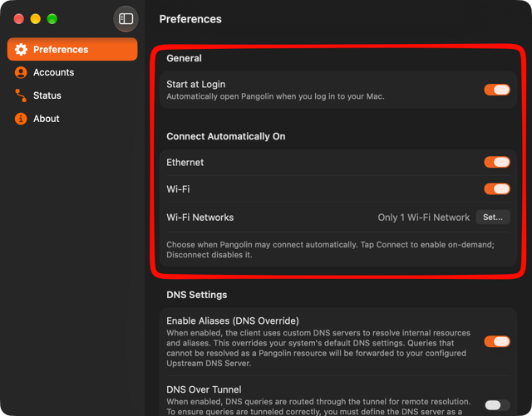Click the Set... button for Wi-Fi Networks
532x416 pixels.
[493, 218]
